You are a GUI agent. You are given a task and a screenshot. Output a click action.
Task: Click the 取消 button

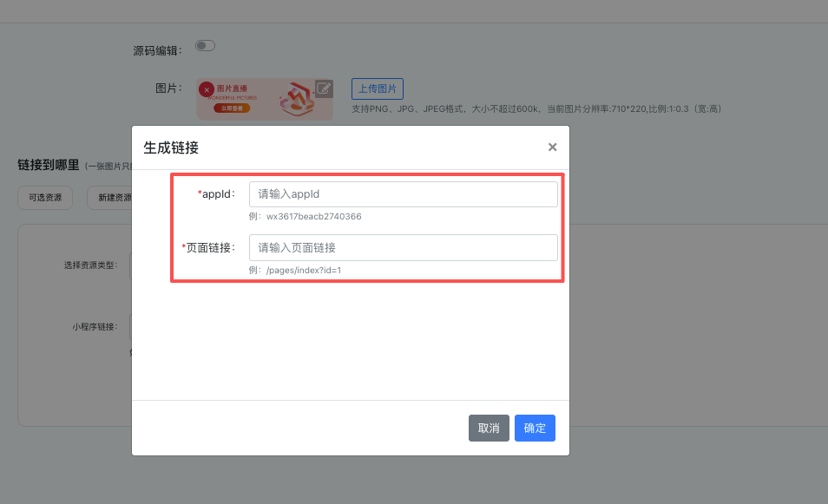tap(489, 429)
